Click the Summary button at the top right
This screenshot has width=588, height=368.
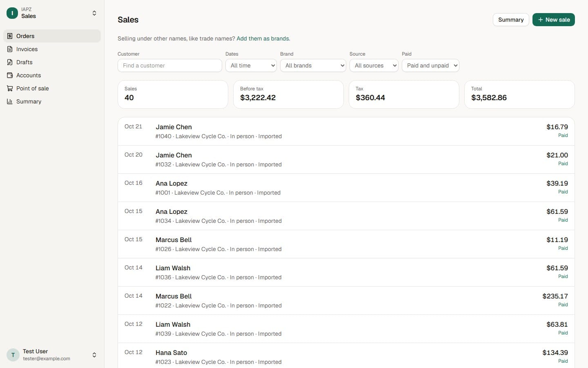click(511, 20)
